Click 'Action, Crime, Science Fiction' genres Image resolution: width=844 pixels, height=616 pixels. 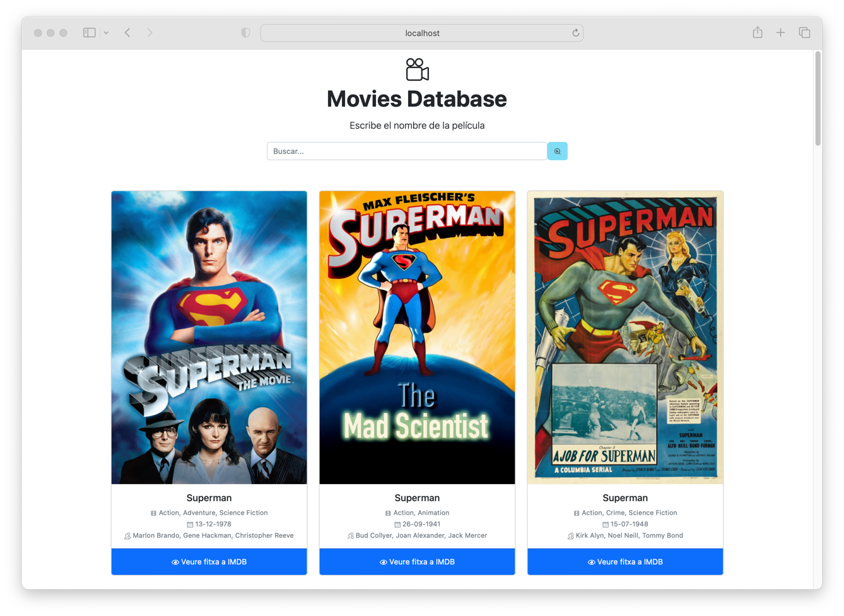click(630, 513)
